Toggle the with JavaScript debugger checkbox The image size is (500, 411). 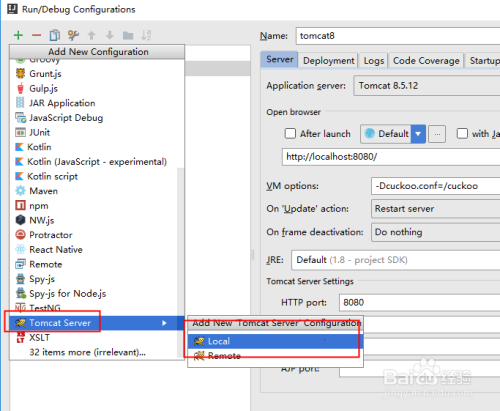(x=462, y=133)
